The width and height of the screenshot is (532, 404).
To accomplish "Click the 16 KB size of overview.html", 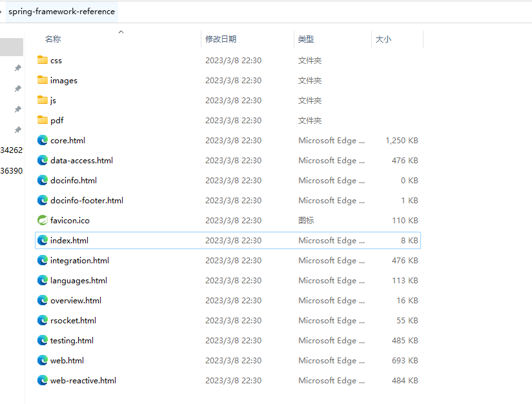I will (407, 301).
